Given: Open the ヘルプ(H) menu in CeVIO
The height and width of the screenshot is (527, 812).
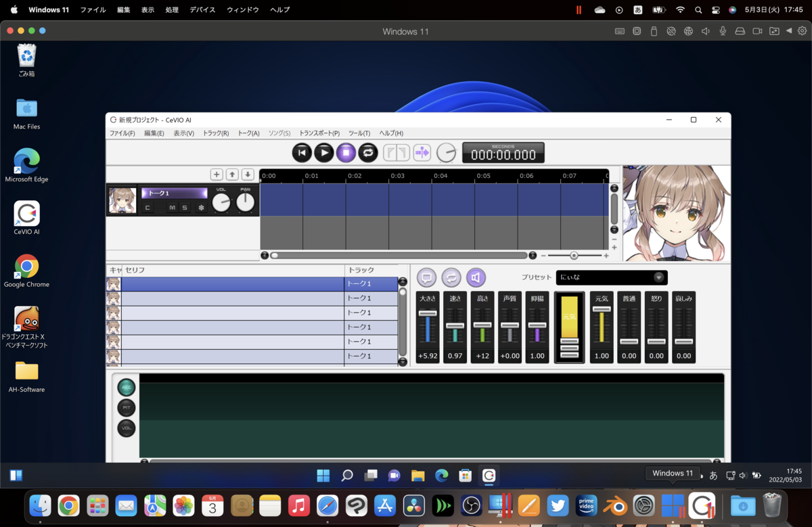Looking at the screenshot, I should tap(391, 133).
